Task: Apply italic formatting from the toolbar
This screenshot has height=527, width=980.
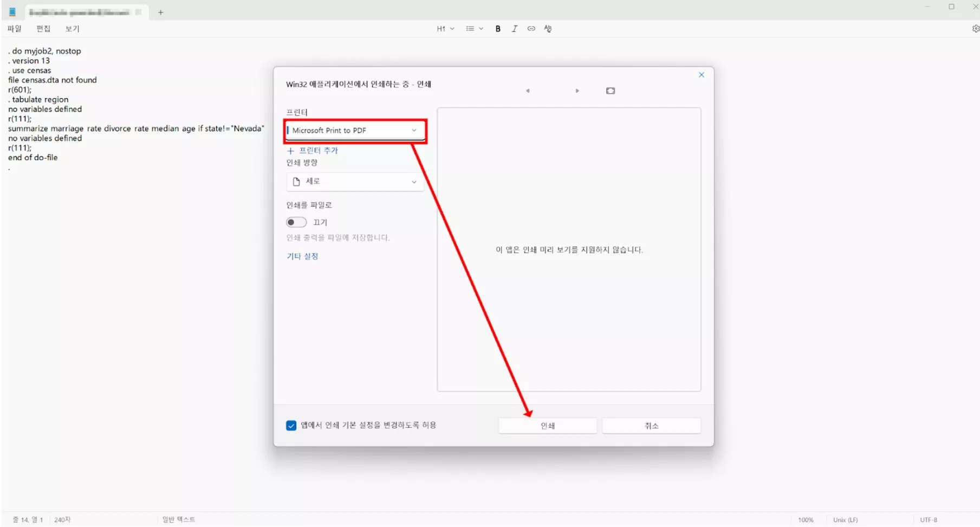Action: click(514, 28)
